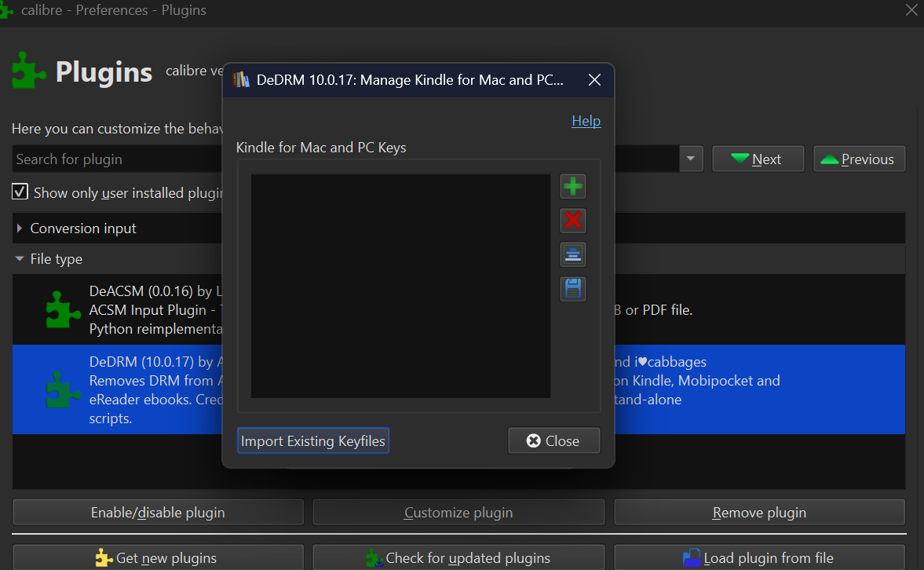Click the rename key icon

573,254
